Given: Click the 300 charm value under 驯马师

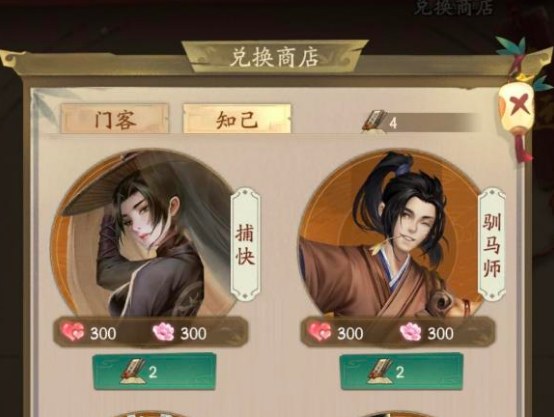Looking at the screenshot, I should coord(441,333).
